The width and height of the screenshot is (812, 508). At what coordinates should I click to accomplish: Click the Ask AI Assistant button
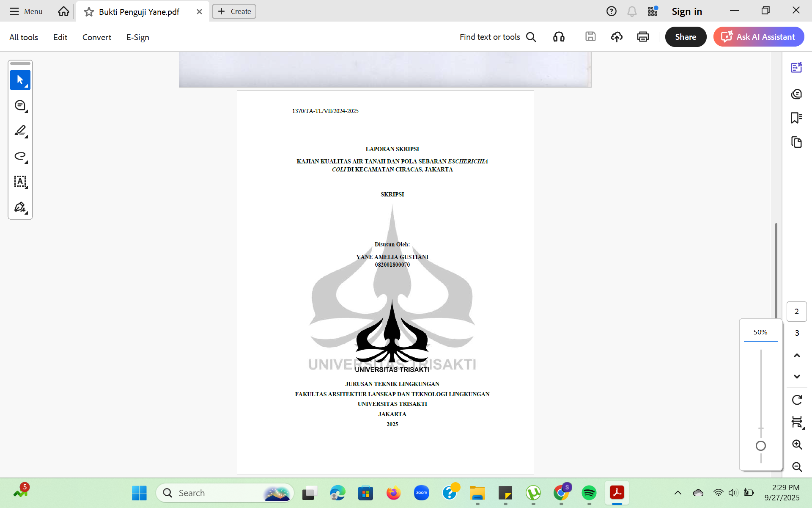click(759, 37)
